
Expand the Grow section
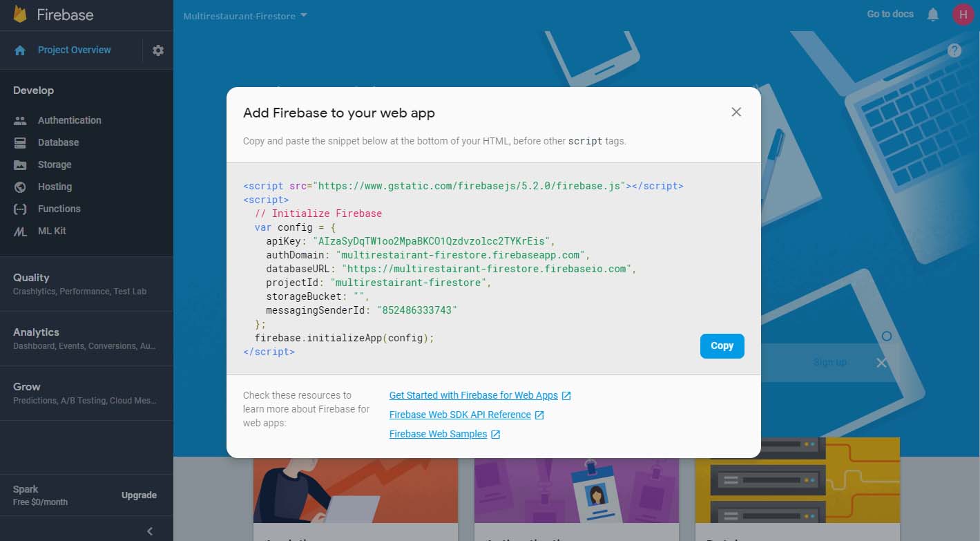(86, 393)
